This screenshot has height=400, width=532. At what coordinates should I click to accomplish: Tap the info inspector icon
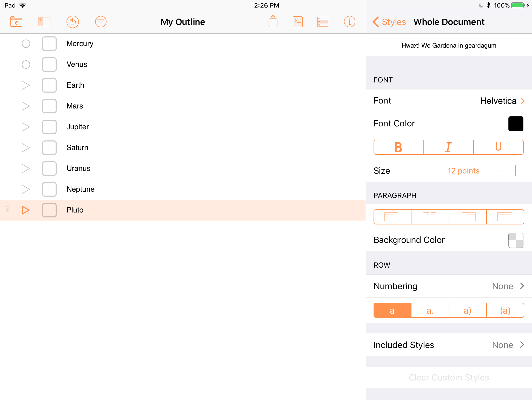click(x=349, y=22)
